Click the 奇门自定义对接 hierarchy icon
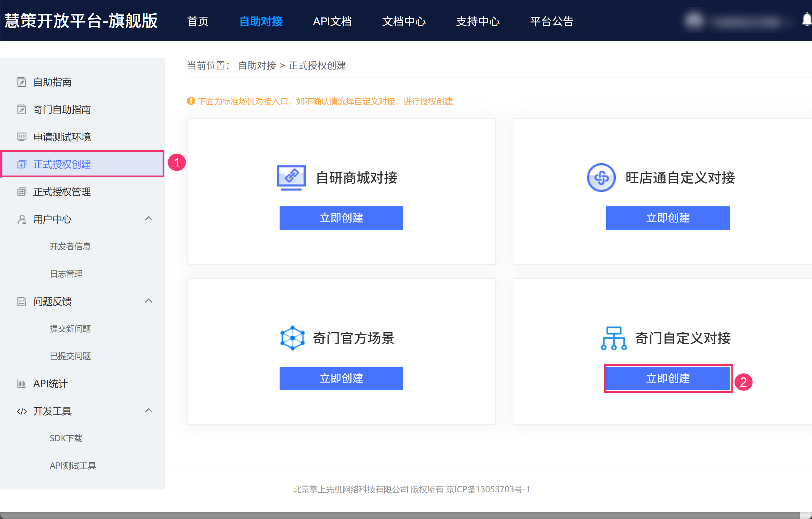The width and height of the screenshot is (812, 519). click(x=614, y=338)
